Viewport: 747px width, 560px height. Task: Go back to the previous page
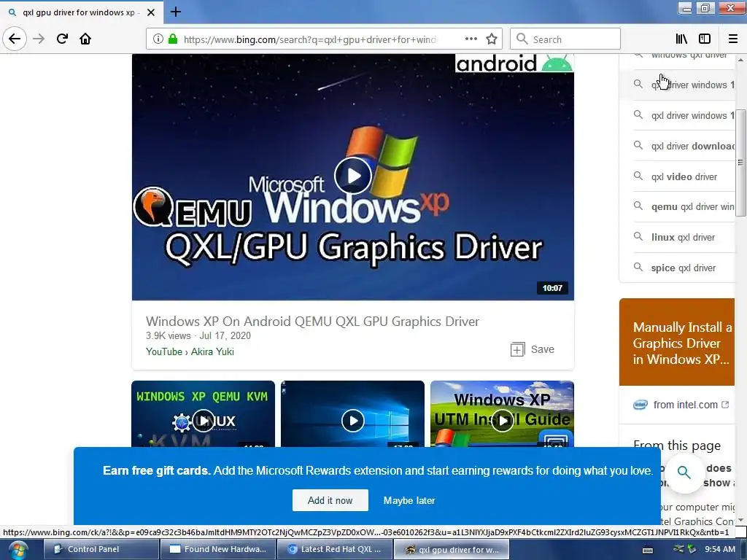(15, 39)
